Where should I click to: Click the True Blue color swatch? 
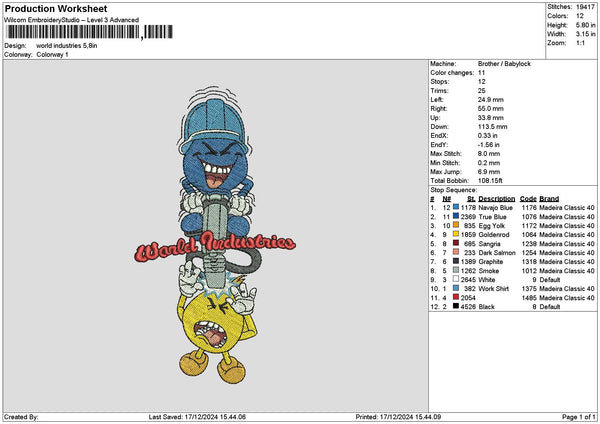pos(456,216)
